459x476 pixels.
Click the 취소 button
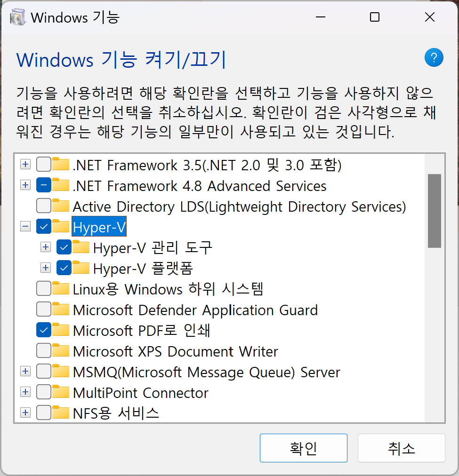401,448
